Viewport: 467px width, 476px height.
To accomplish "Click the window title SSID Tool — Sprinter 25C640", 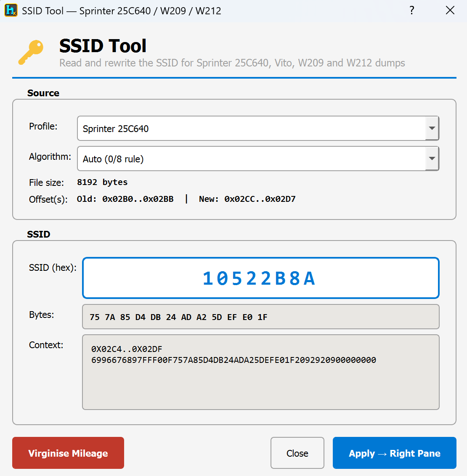I will pyautogui.click(x=122, y=11).
